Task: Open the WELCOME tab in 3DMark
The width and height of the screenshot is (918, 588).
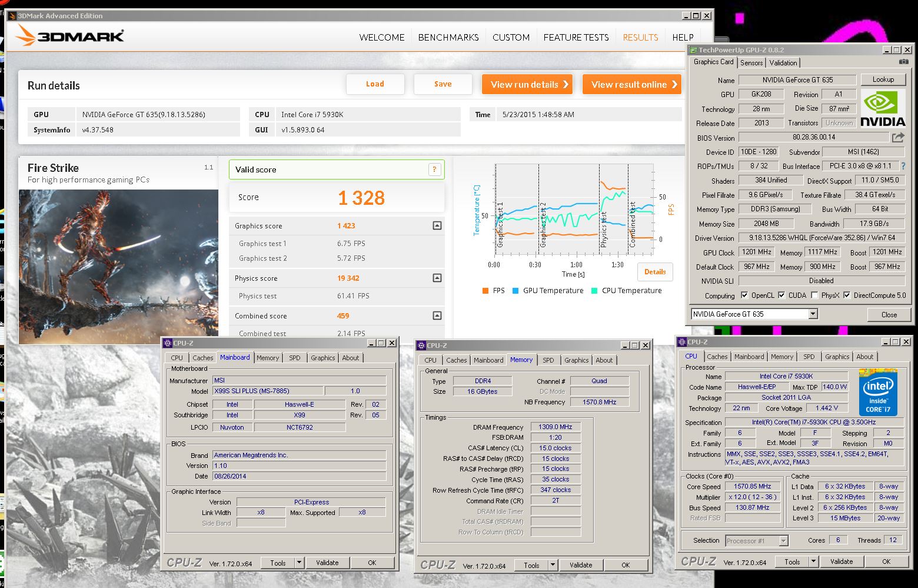Action: tap(382, 37)
